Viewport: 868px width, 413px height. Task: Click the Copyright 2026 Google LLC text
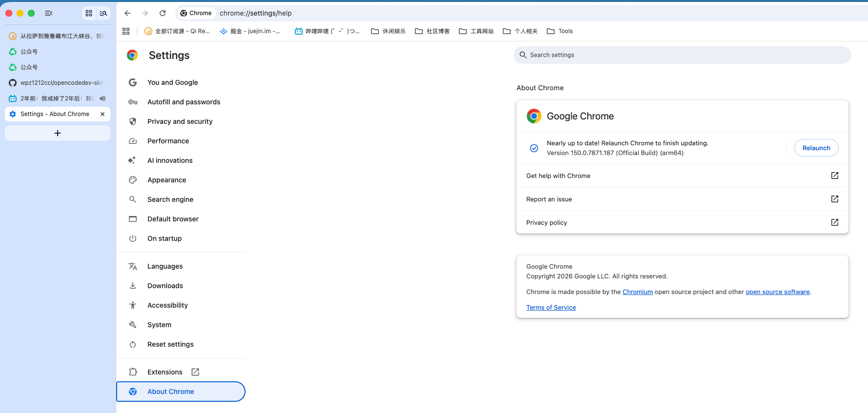click(597, 276)
